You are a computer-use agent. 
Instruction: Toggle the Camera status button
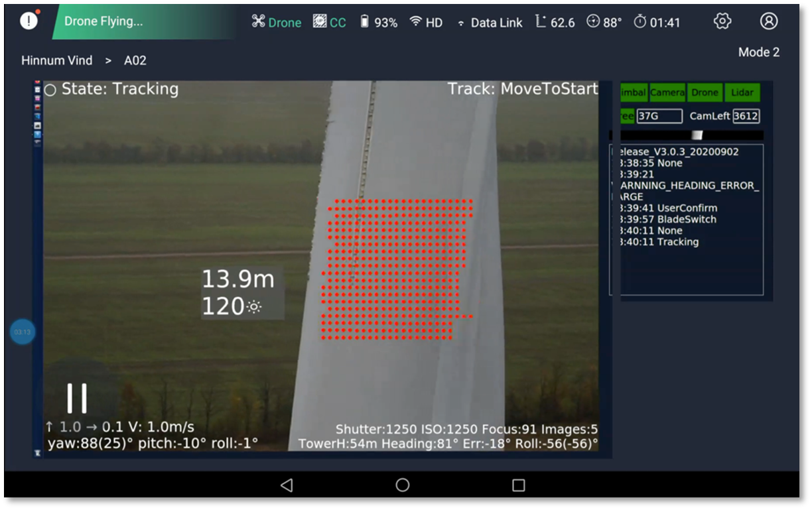click(667, 93)
